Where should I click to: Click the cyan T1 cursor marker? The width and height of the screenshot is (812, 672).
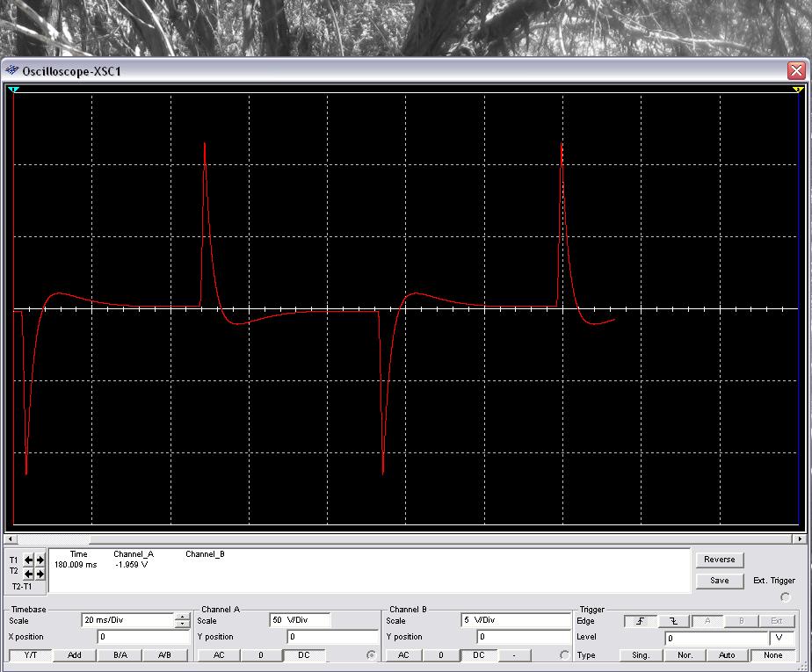click(13, 90)
